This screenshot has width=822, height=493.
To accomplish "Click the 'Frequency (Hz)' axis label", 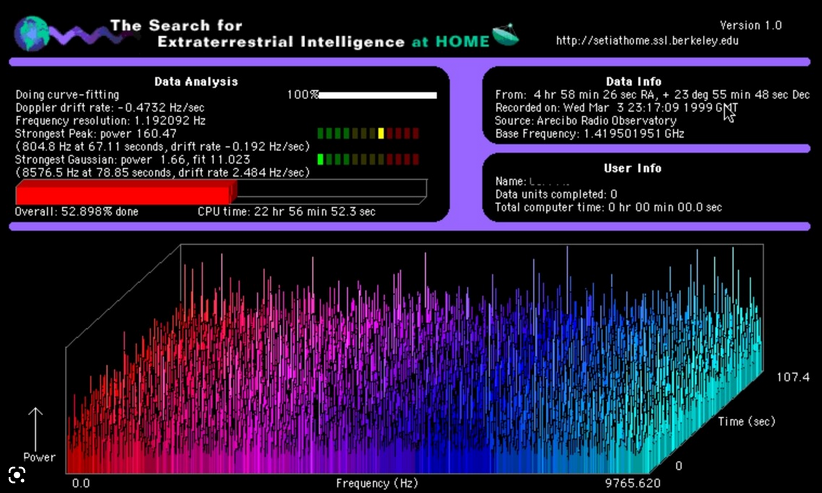I will click(377, 483).
